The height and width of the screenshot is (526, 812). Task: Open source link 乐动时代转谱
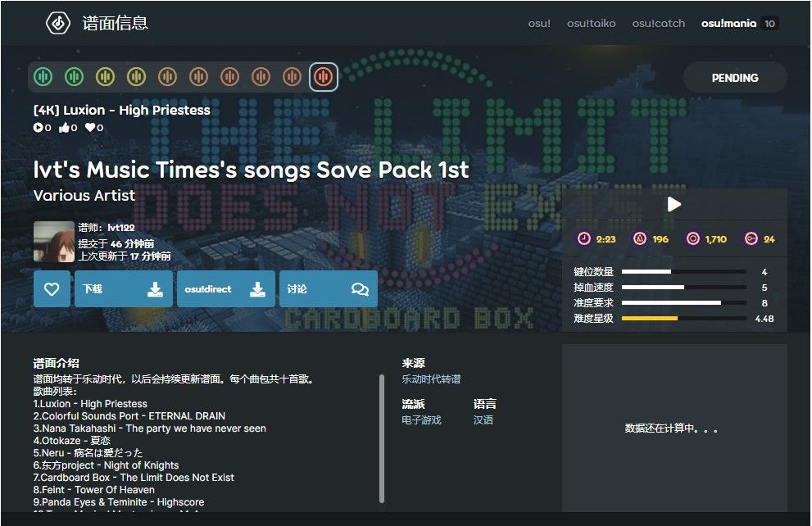(431, 379)
